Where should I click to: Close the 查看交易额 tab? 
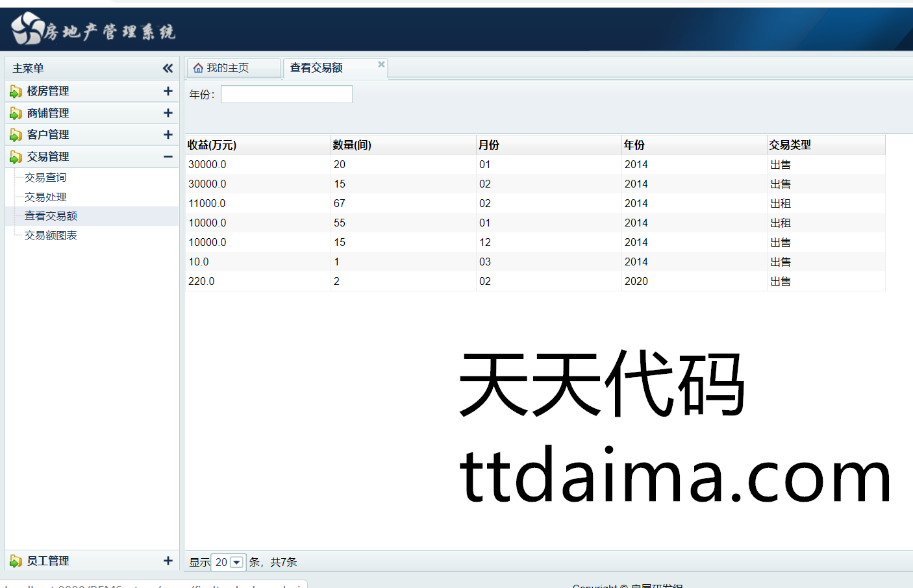(381, 64)
